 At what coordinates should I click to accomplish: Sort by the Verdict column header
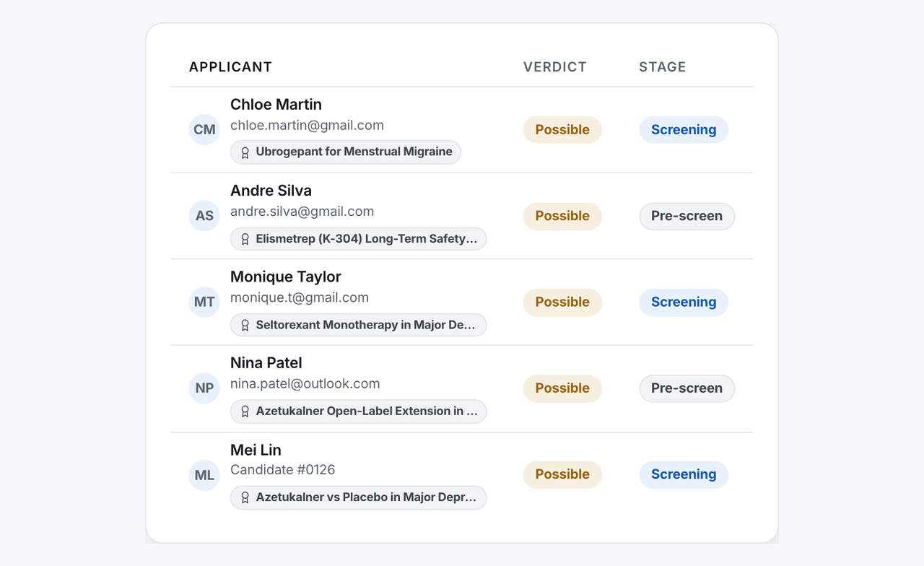click(x=555, y=67)
